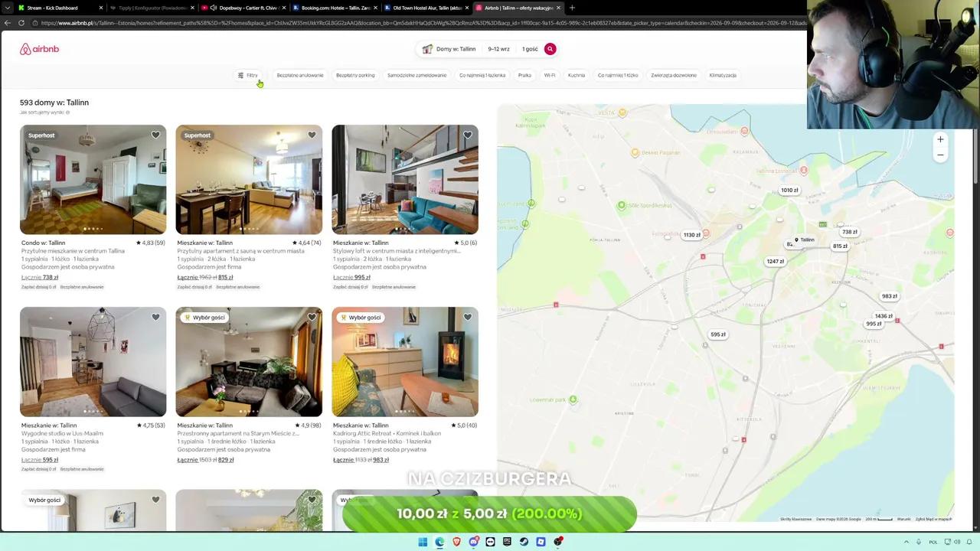Favorite the stylish loft 995 zł heart

coord(468,135)
